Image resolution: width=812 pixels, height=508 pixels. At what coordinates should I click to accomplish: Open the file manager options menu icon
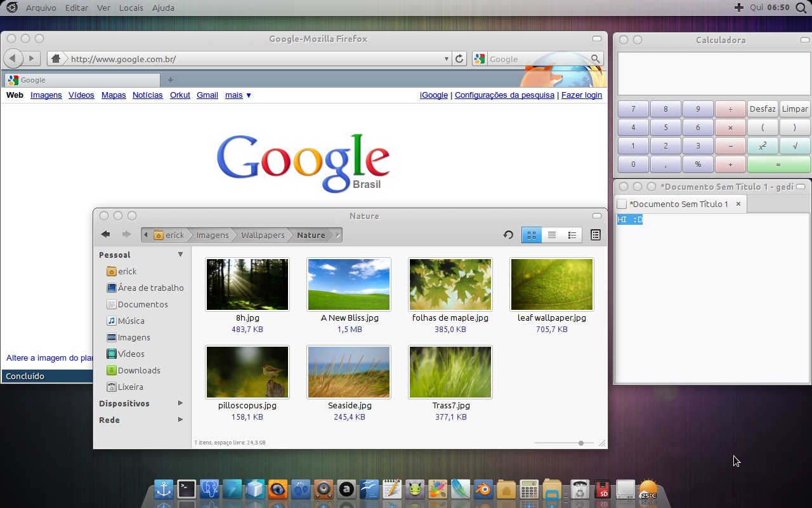click(595, 235)
